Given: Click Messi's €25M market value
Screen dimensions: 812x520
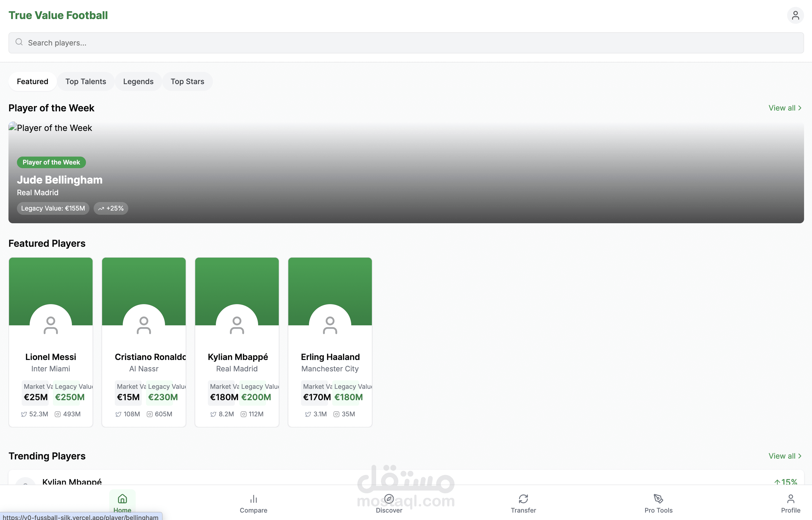Looking at the screenshot, I should click(36, 397).
